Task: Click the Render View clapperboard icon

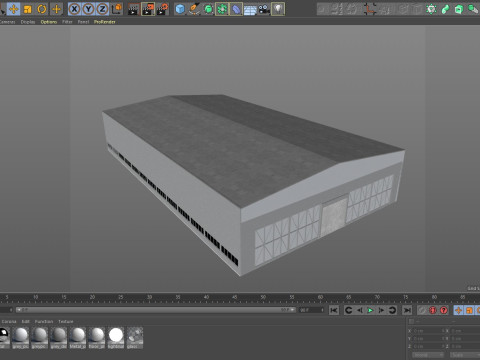Action: click(133, 9)
